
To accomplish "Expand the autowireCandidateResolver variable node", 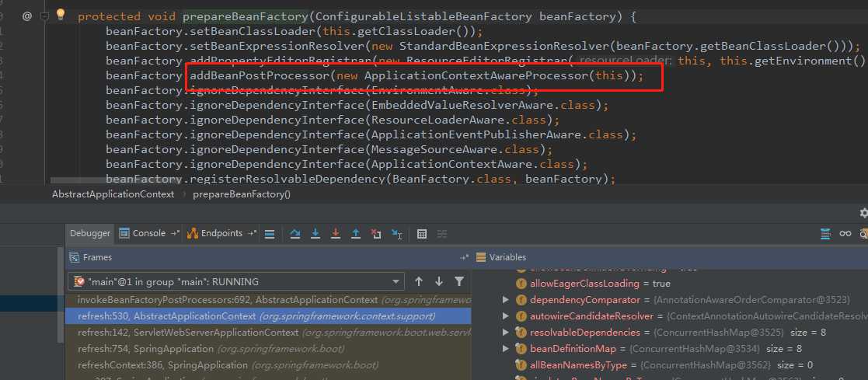I will (505, 316).
